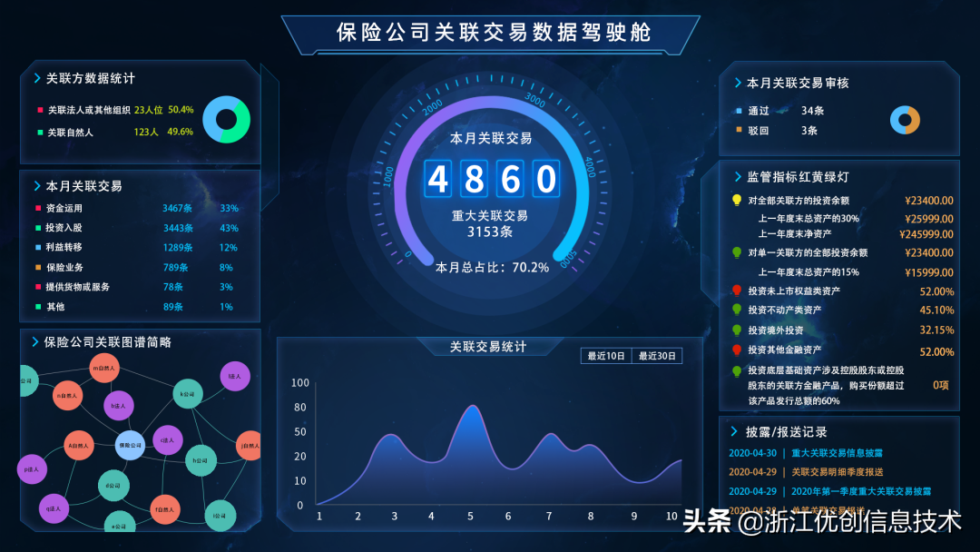Switch to the 最近30日 tab
This screenshot has height=552, width=980.
656,356
